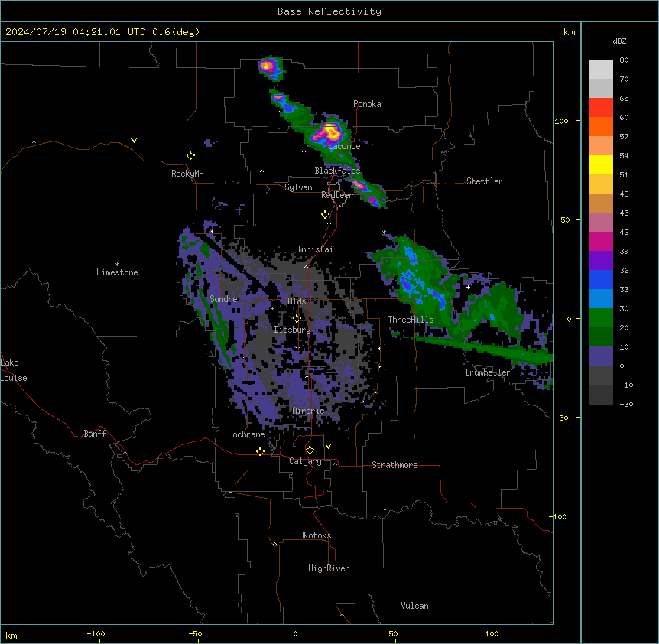The width and height of the screenshot is (659, 644).
Task: Click the Innisfail city label
Action: coord(317,249)
